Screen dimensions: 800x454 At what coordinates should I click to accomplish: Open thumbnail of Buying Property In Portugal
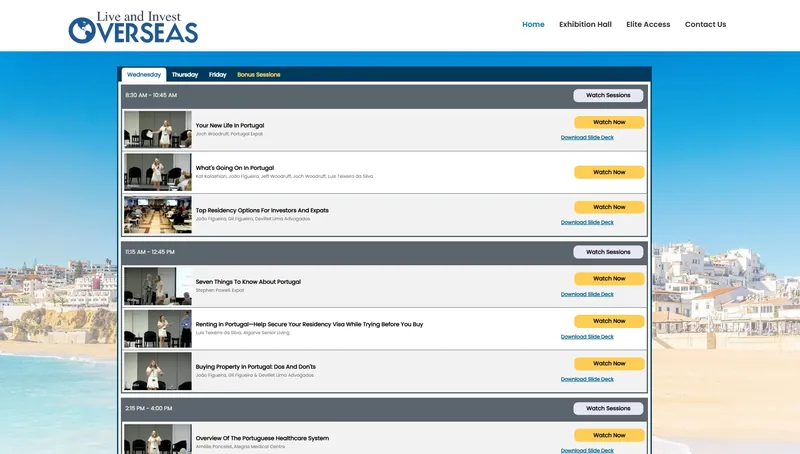(158, 371)
